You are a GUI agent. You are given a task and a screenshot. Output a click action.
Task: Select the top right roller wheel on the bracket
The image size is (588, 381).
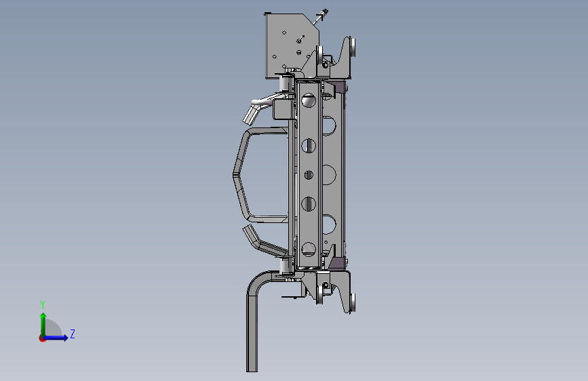point(353,47)
